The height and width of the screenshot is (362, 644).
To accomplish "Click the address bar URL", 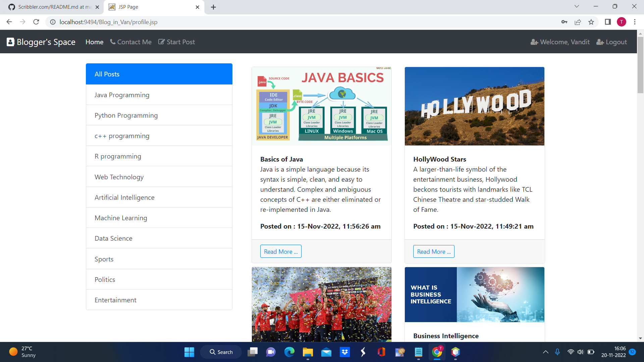I will (108, 22).
